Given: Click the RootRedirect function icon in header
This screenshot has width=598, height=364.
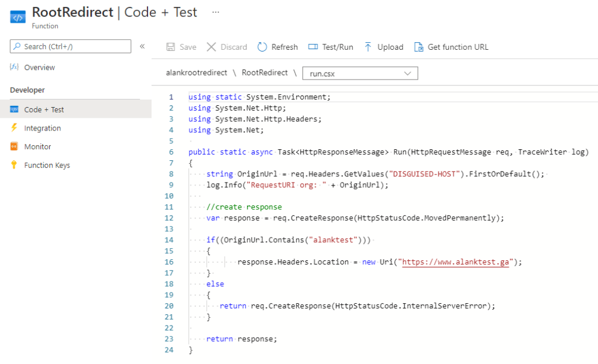Looking at the screenshot, I should [18, 16].
